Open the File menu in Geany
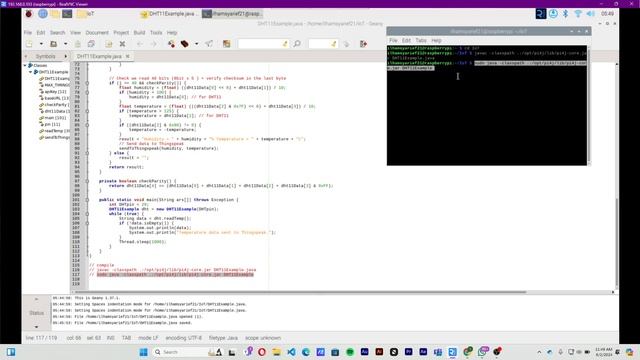This screenshot has height=360, width=640. coord(28,33)
